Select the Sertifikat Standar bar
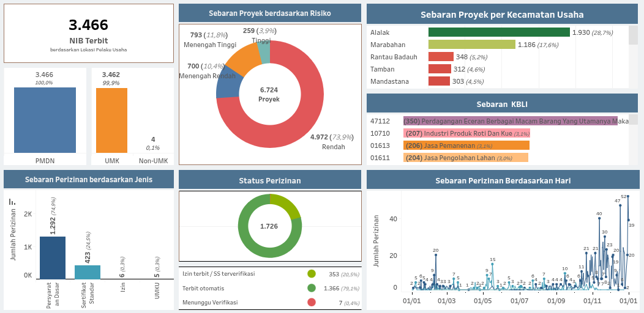This screenshot has height=313, width=644. click(x=88, y=272)
